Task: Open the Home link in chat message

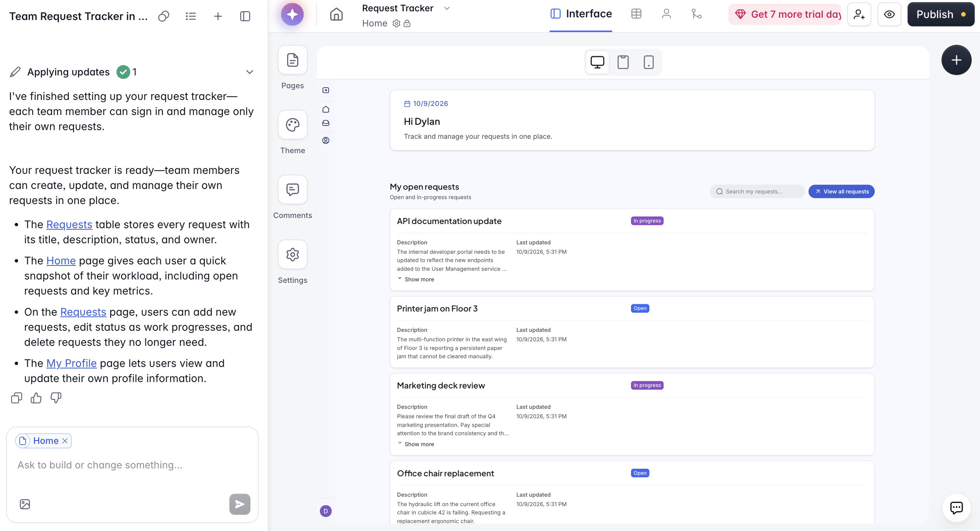Action: click(61, 261)
